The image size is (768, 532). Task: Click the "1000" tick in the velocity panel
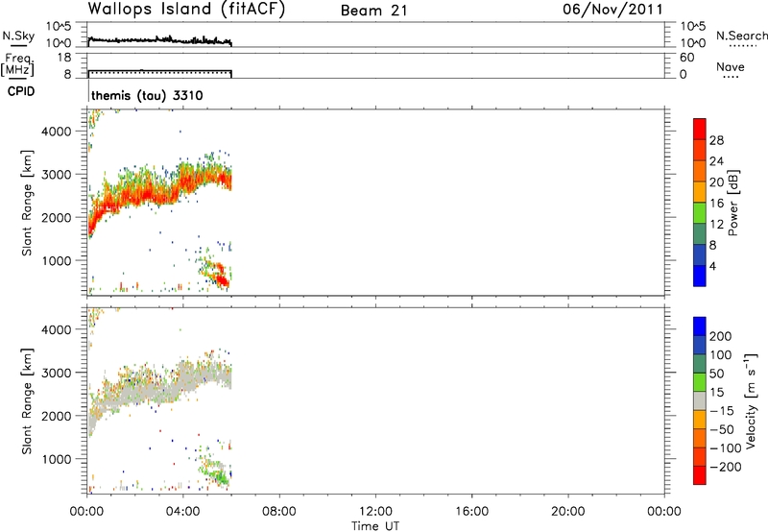coord(56,459)
